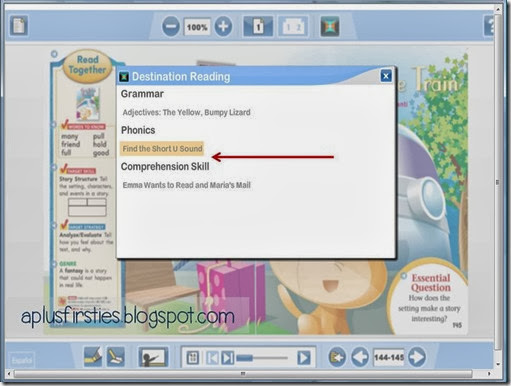This screenshot has width=511, height=386.
Task: Click scroll left arrow of the horizontal scrollbar
Action: (9, 374)
